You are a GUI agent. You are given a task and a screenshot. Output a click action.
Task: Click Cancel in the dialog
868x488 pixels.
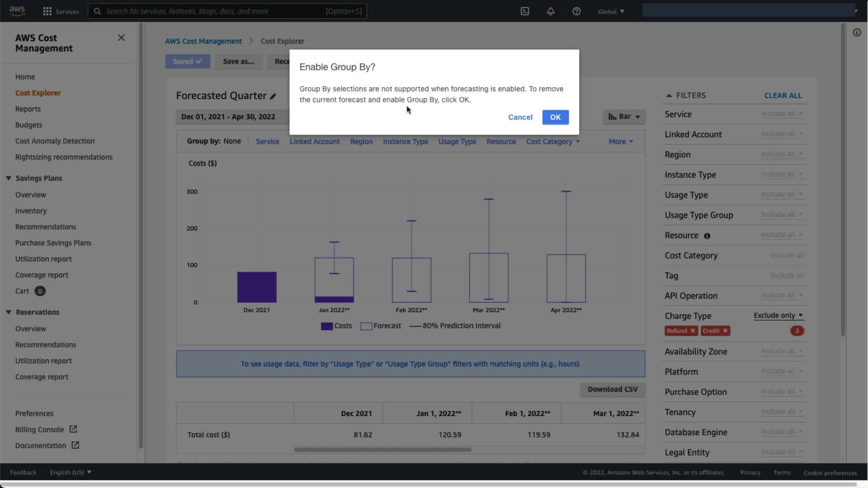coord(520,117)
